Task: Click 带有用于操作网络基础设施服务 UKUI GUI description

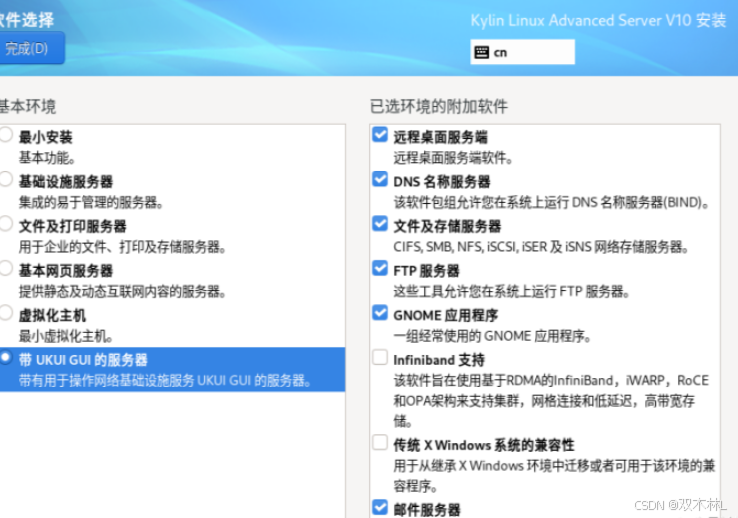Action: tap(165, 381)
